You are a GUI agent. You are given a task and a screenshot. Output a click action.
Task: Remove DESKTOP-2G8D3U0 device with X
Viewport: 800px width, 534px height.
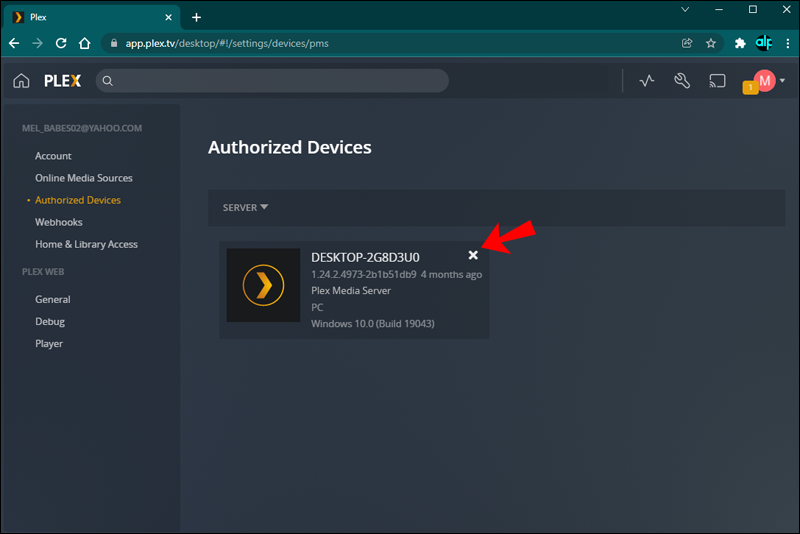(473, 256)
